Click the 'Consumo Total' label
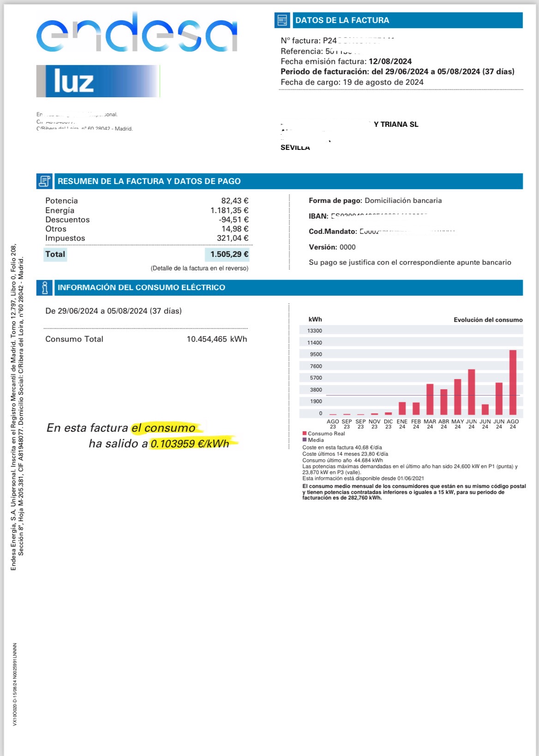This screenshot has height=756, width=539. 74,339
